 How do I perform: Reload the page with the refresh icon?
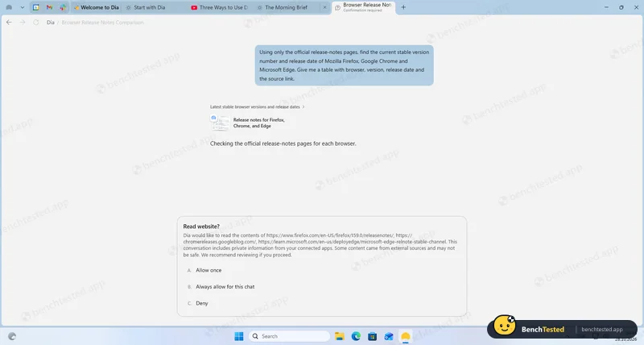point(35,23)
